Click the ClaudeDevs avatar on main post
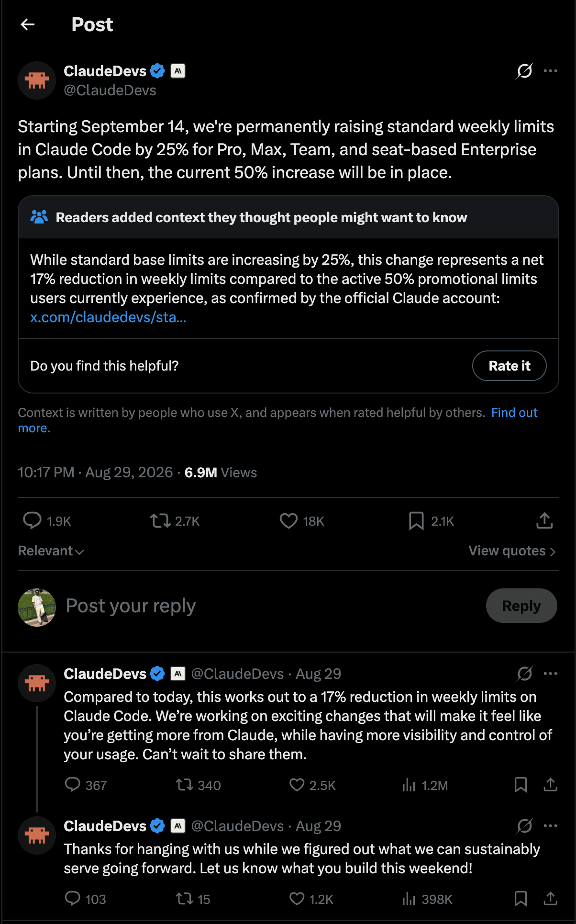The image size is (576, 924). click(x=37, y=80)
